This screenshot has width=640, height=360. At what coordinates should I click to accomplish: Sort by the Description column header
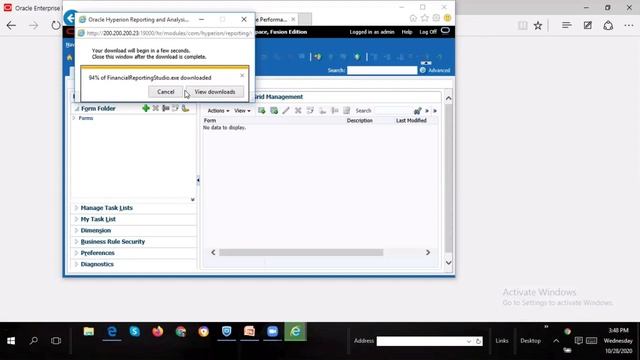pos(360,120)
